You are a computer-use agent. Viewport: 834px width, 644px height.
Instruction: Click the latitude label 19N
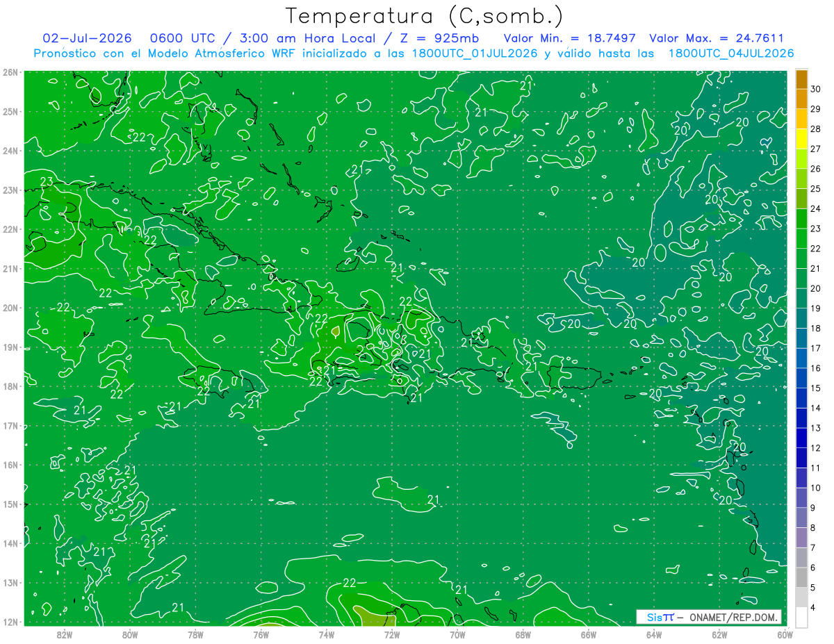(10, 347)
